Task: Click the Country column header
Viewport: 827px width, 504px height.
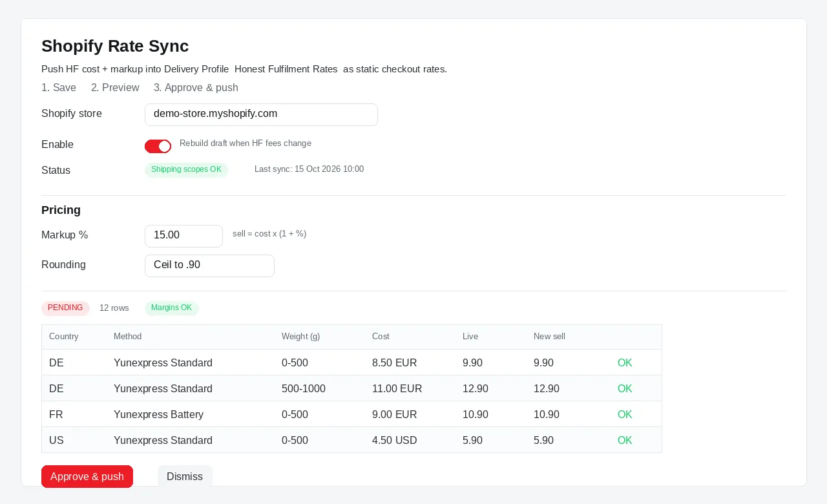Action: tap(64, 337)
